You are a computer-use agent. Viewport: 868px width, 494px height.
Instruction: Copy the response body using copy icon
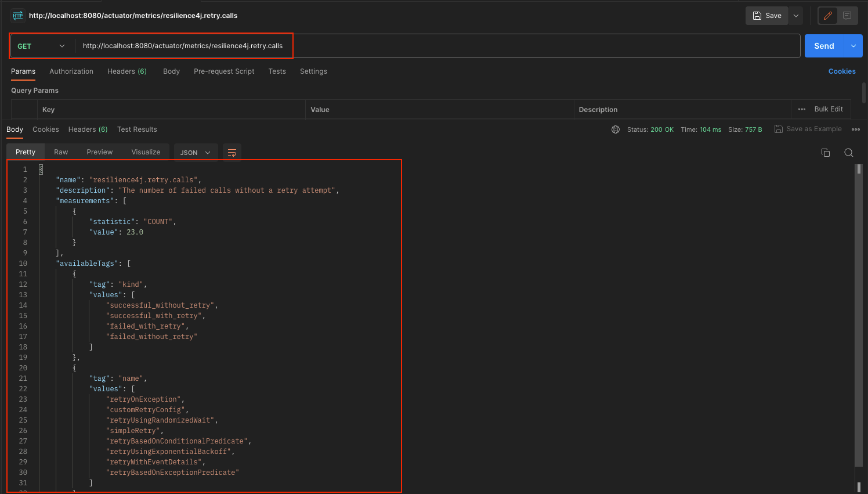[826, 152]
